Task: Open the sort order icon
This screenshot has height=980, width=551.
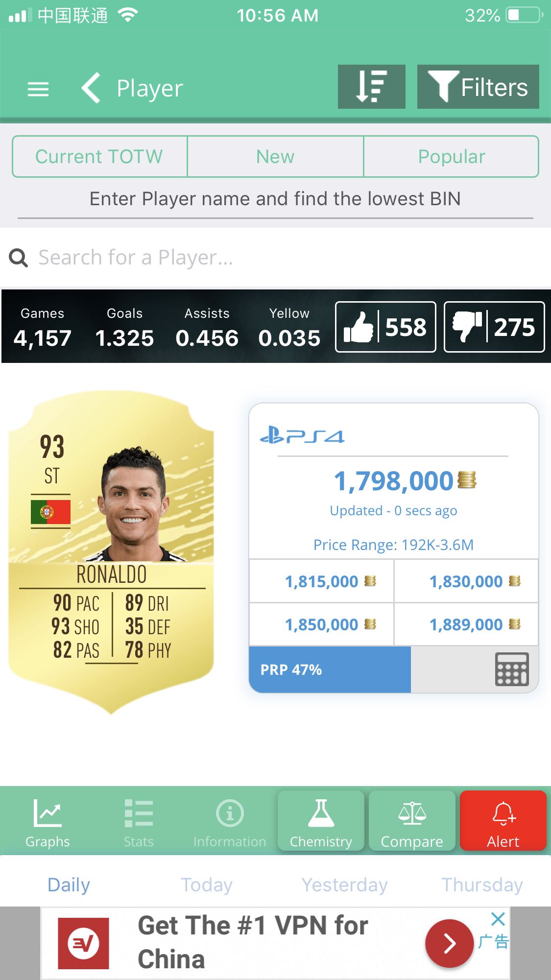Action: (371, 87)
